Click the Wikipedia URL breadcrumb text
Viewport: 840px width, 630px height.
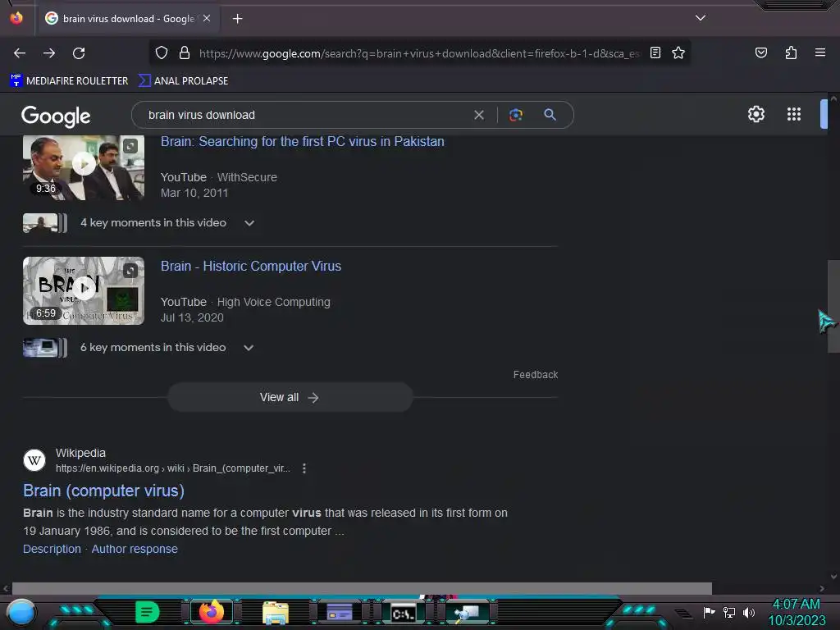click(172, 468)
